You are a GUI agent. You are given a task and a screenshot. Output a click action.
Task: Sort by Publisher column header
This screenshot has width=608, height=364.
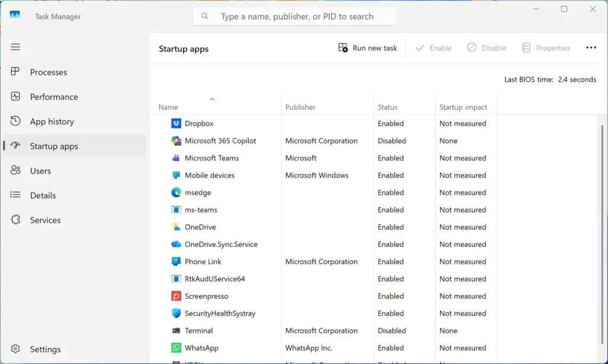point(300,107)
